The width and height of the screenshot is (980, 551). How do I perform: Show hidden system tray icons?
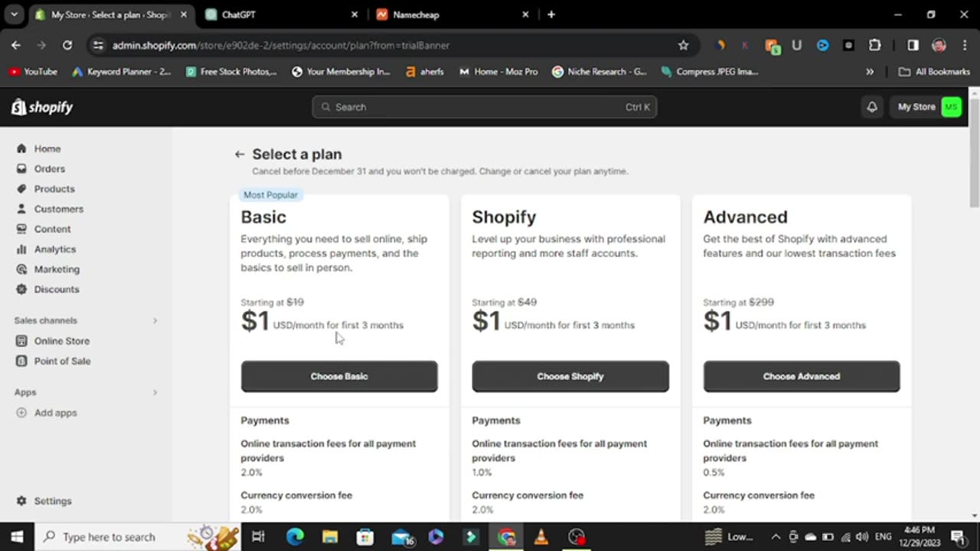(x=776, y=536)
